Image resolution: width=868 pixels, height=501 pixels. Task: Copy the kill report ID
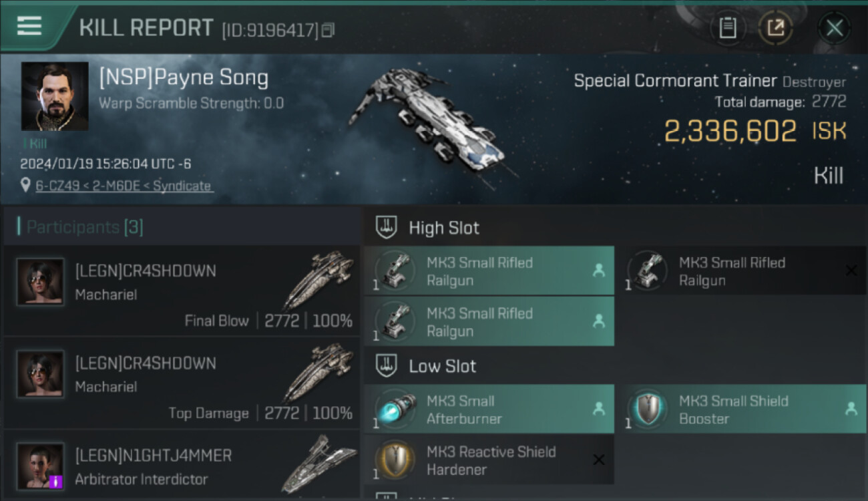click(328, 30)
